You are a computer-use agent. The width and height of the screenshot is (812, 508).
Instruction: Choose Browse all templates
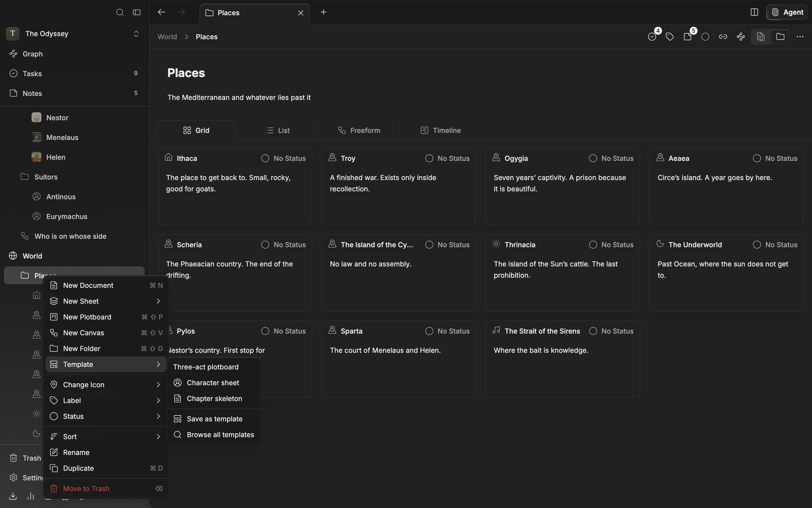tap(214, 434)
